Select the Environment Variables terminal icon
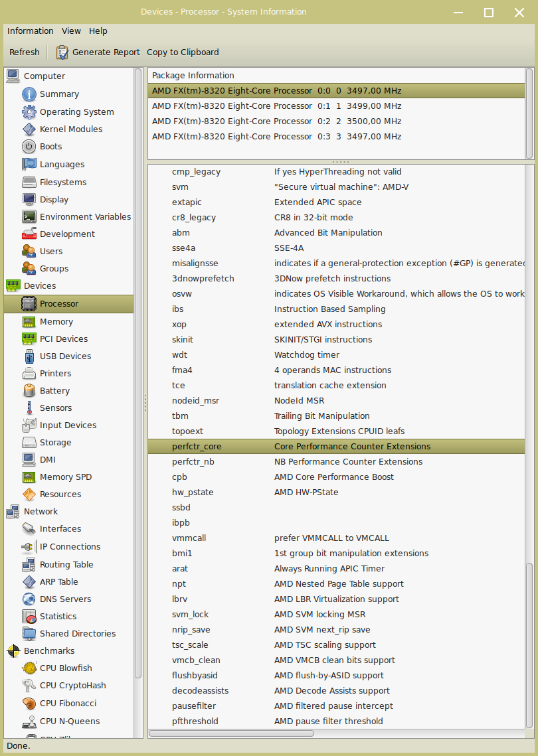The height and width of the screenshot is (756, 538). [x=29, y=217]
